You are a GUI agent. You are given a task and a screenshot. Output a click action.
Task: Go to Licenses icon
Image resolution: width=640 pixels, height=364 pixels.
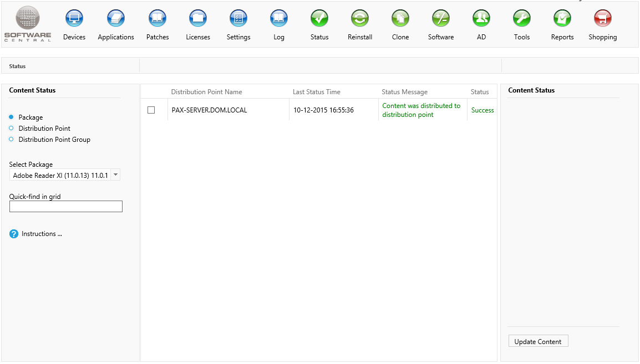point(198,19)
